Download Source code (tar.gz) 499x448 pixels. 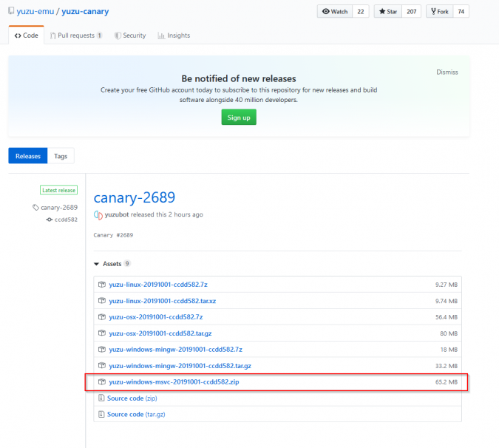pos(136,414)
